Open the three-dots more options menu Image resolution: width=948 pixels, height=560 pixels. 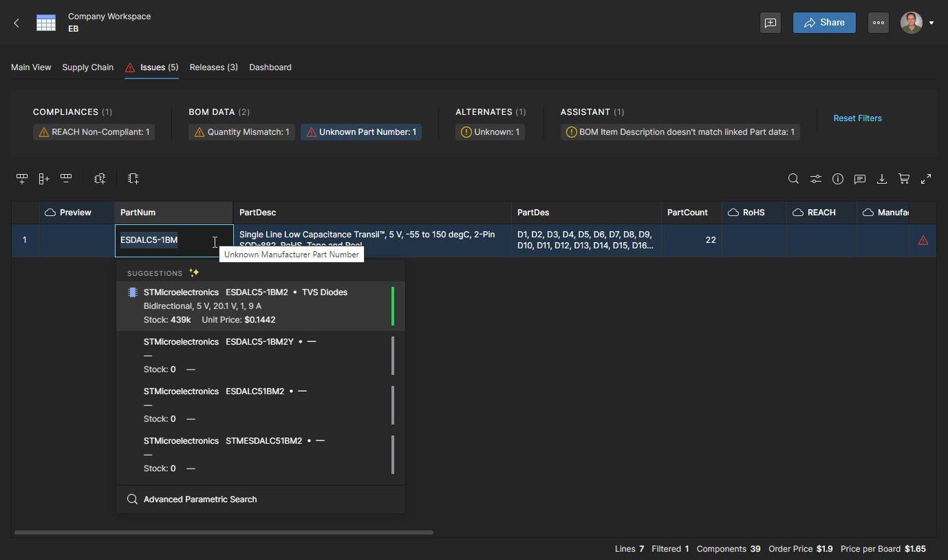click(x=878, y=23)
